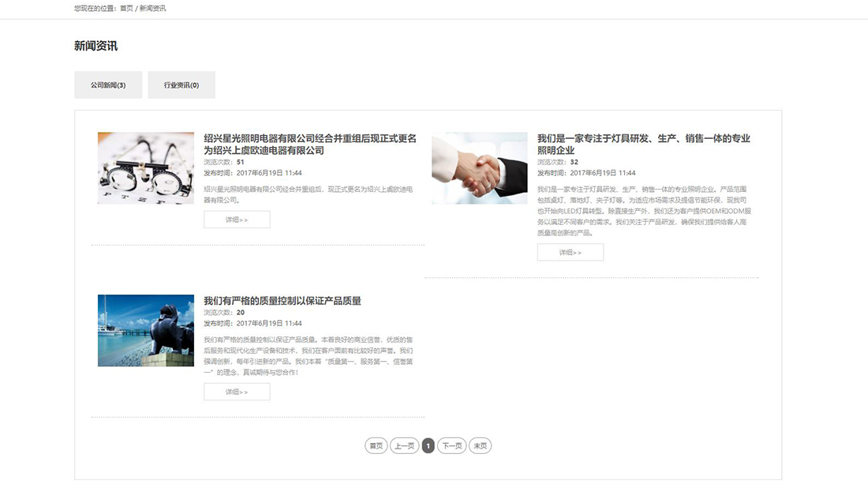The height and width of the screenshot is (488, 868).
Task: Open the 首页 breadcrumb link
Action: [x=125, y=8]
